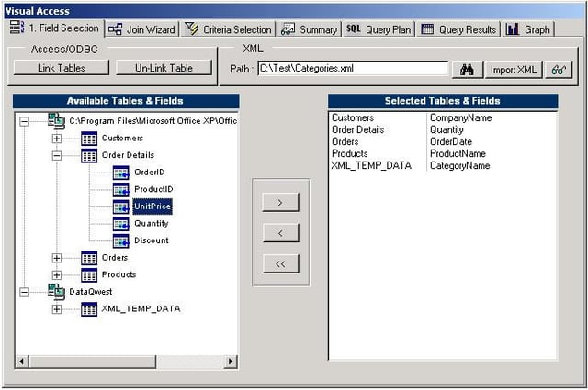This screenshot has height=390, width=588.
Task: Open the Summary tab
Action: [310, 29]
